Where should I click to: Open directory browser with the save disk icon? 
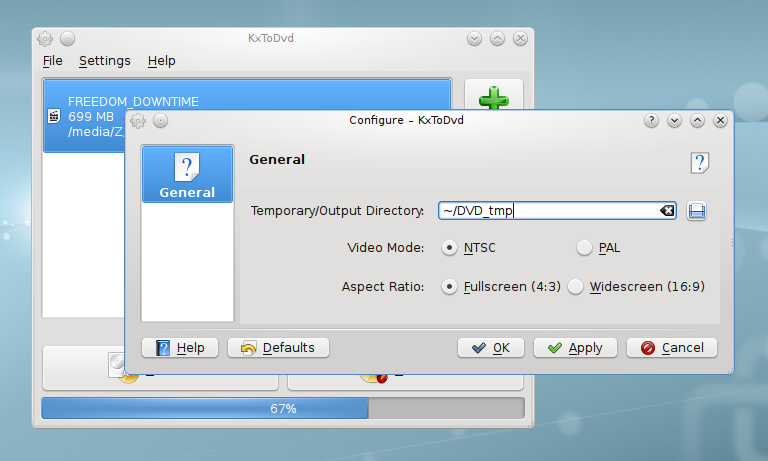696,211
